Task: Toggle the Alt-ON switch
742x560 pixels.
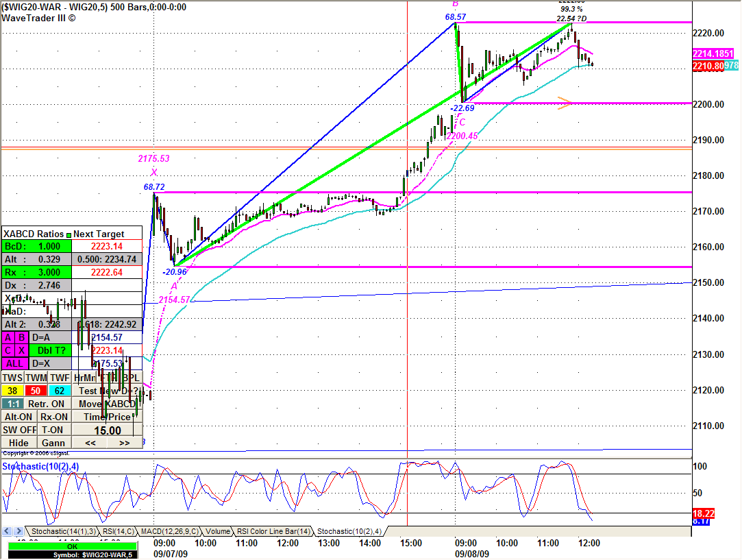Action: click(x=18, y=417)
